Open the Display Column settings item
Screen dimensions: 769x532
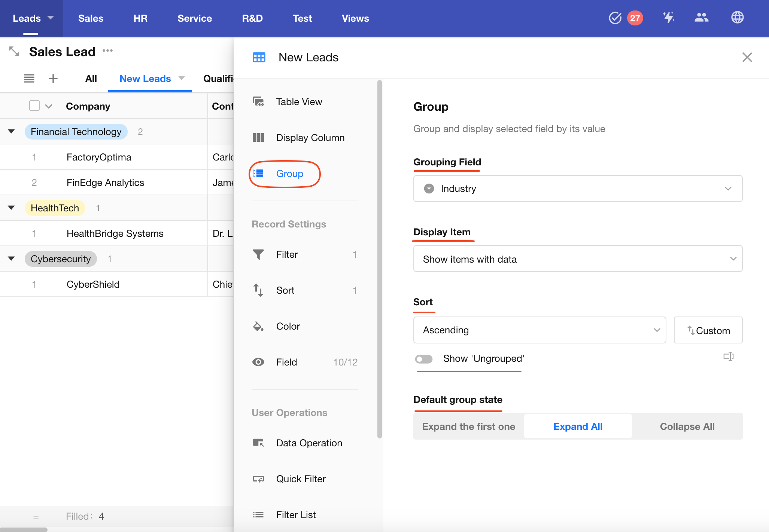point(310,138)
